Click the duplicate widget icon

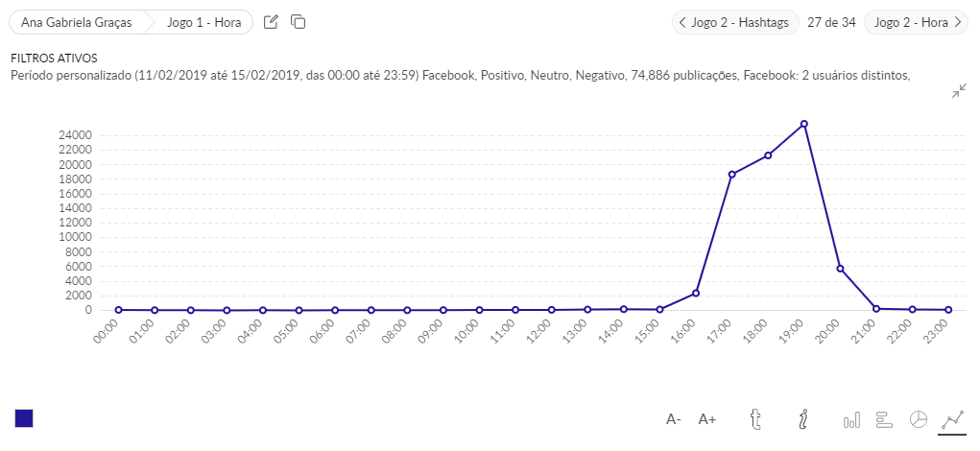tap(298, 22)
